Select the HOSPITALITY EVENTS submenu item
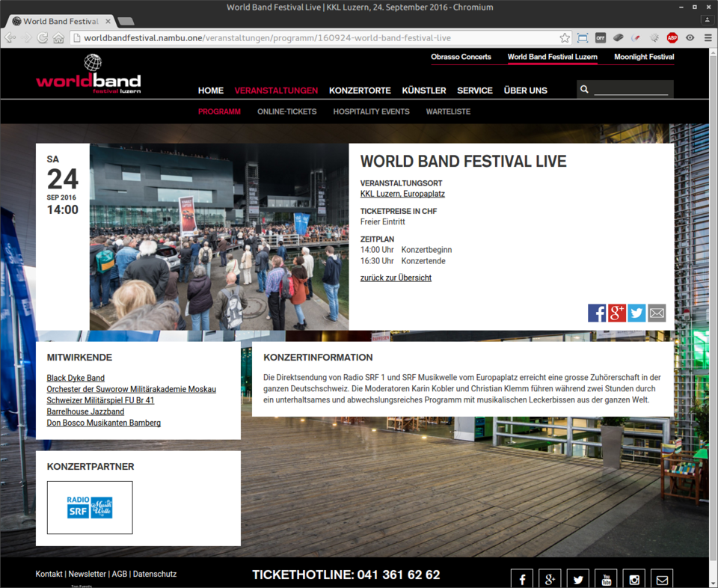This screenshot has width=718, height=588. point(372,111)
